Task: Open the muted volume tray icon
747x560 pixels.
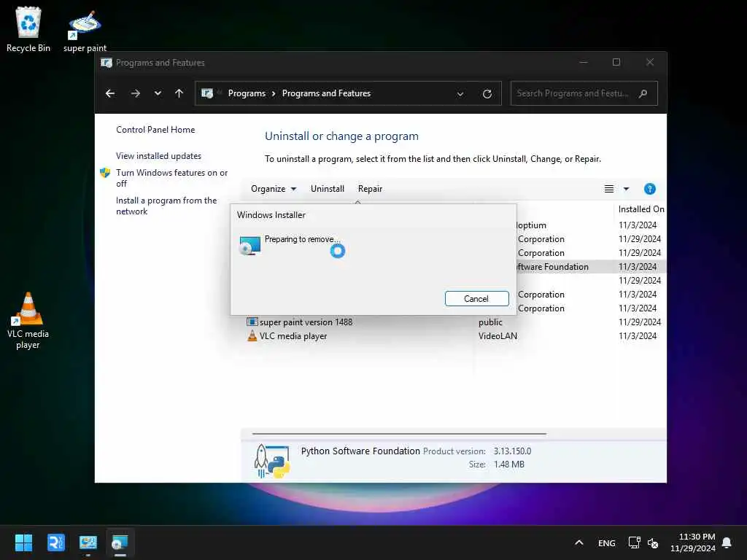Action: click(x=653, y=542)
